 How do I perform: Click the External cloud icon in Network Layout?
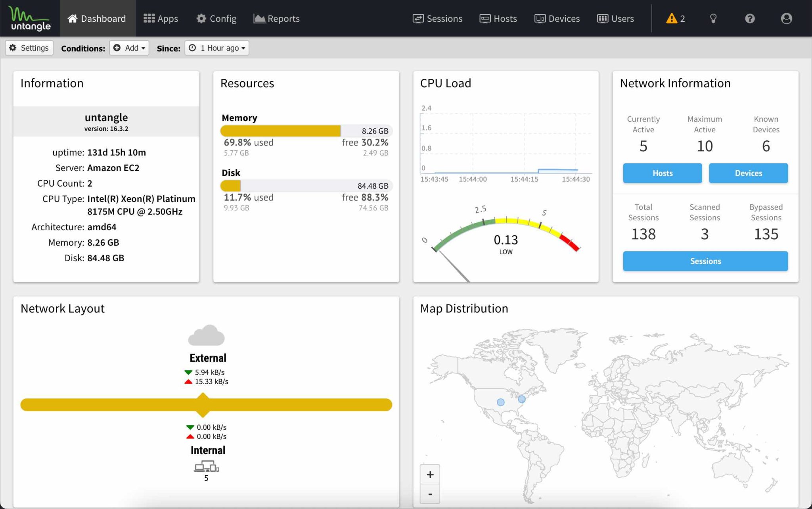point(206,335)
